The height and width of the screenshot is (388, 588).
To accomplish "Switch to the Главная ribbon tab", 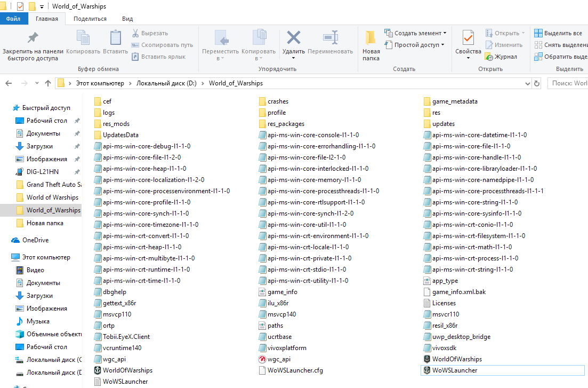I will 47,19.
